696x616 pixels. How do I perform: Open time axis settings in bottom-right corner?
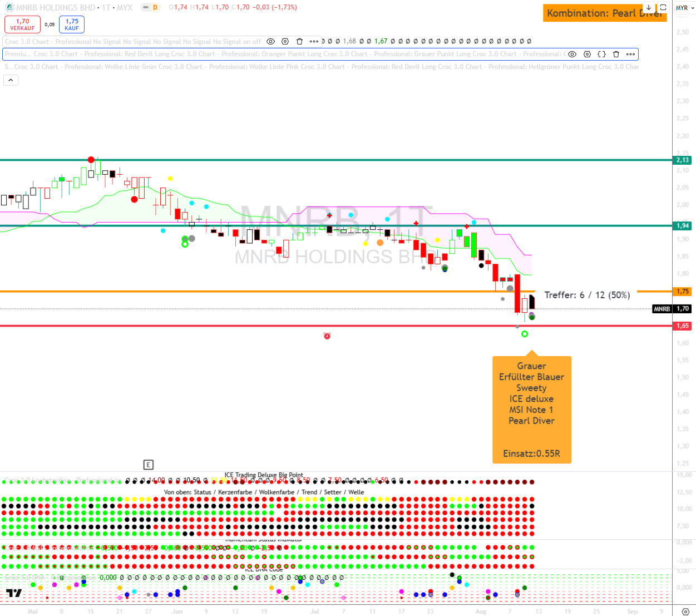(x=685, y=611)
